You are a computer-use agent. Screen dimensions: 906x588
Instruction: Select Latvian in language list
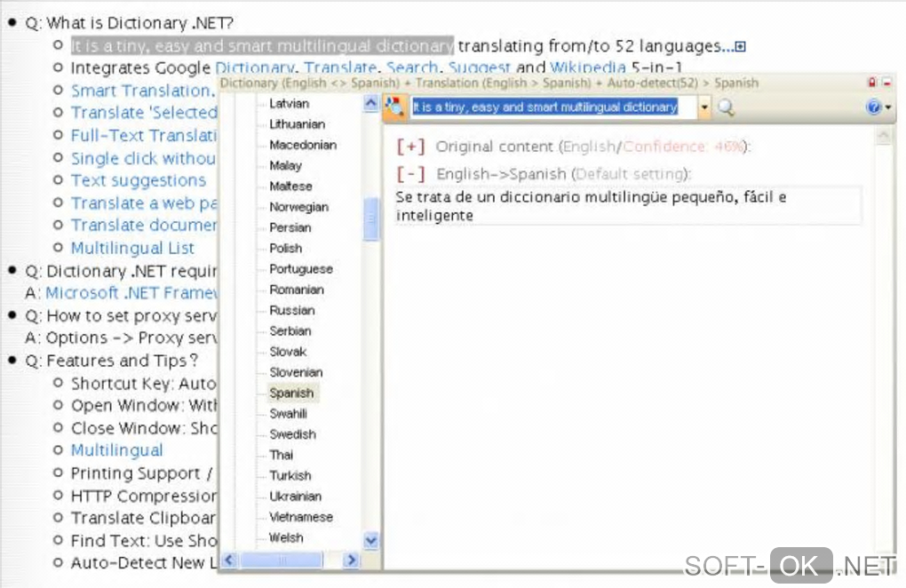pos(289,103)
